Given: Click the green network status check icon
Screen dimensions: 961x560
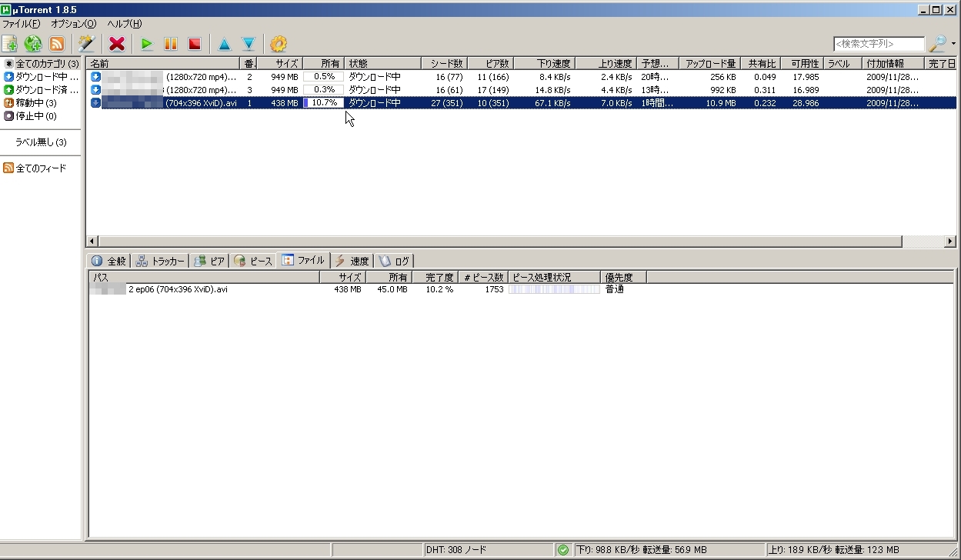Looking at the screenshot, I should click(563, 550).
